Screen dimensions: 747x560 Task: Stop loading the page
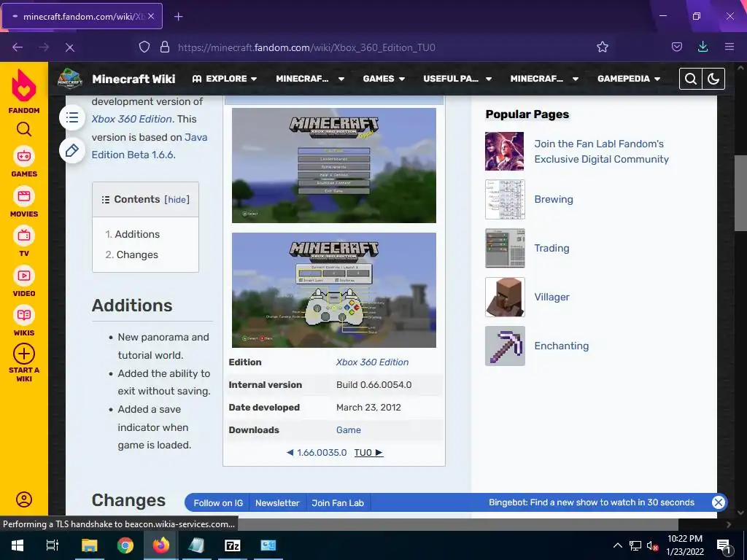click(x=69, y=47)
